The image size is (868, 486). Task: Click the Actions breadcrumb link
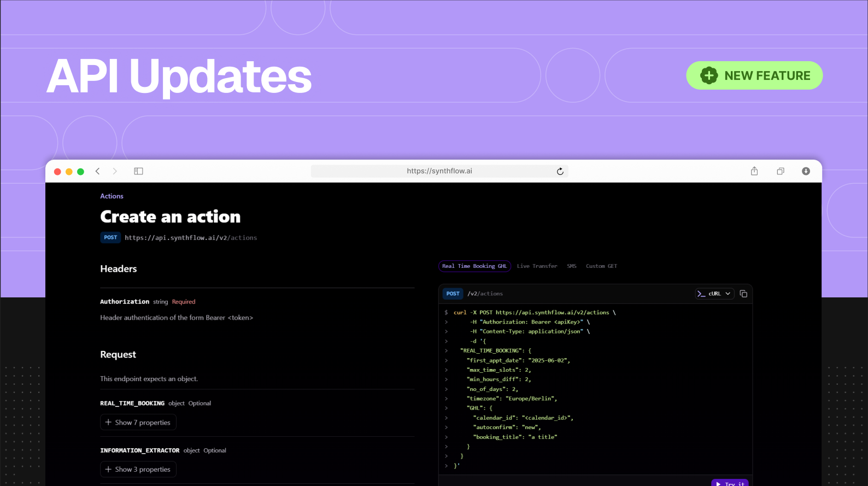(x=112, y=196)
